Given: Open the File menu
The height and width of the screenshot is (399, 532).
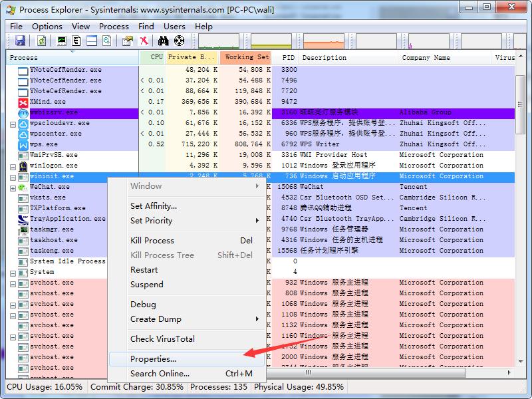Looking at the screenshot, I should coord(16,27).
